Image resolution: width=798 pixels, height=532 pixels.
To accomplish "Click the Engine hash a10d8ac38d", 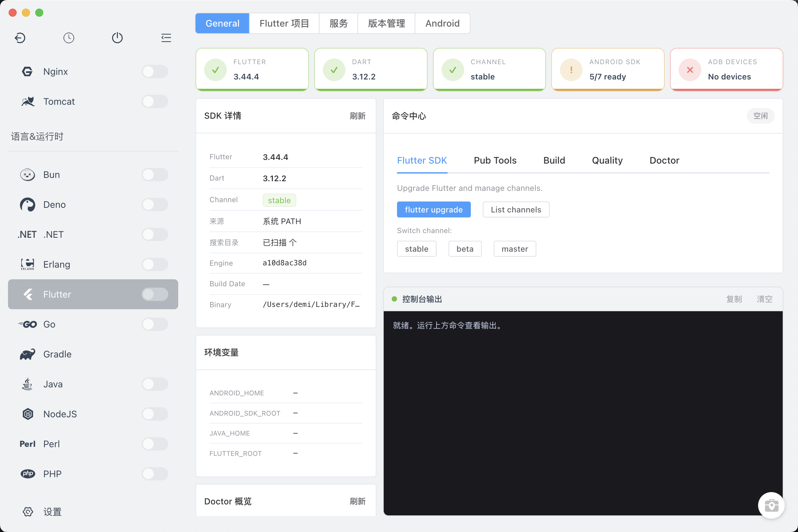I will [285, 263].
